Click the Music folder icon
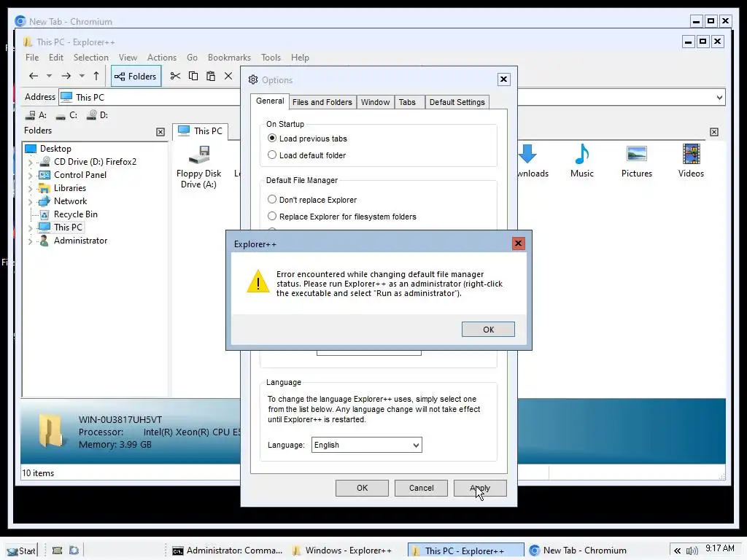The height and width of the screenshot is (560, 747). click(581, 161)
